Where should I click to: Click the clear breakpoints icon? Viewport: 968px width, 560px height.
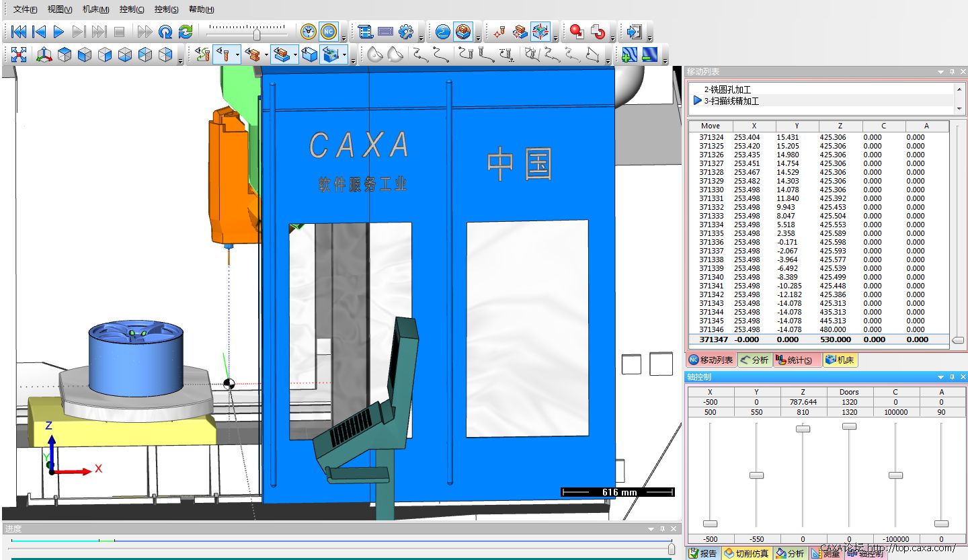click(598, 31)
